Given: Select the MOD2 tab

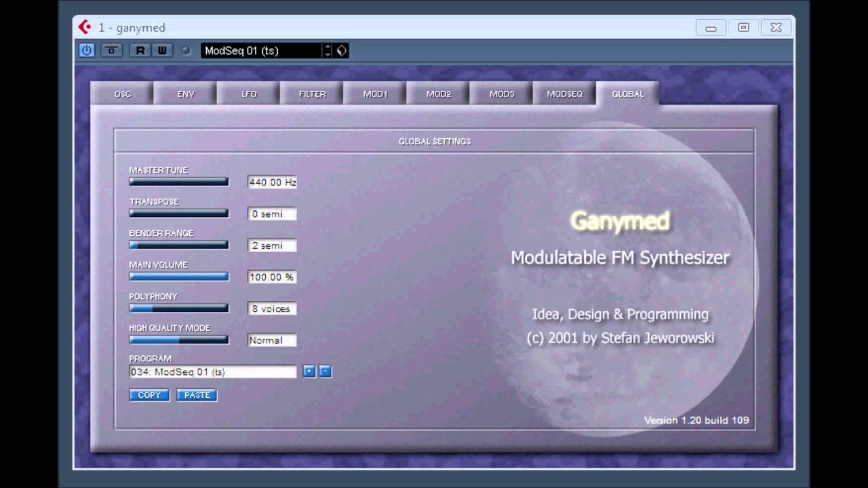Looking at the screenshot, I should pyautogui.click(x=439, y=94).
